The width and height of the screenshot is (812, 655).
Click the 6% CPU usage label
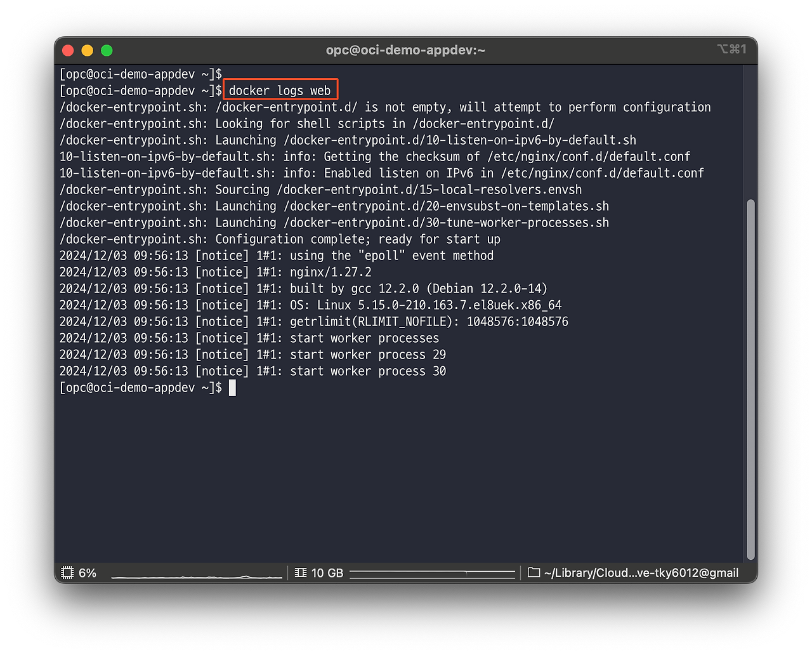(88, 573)
